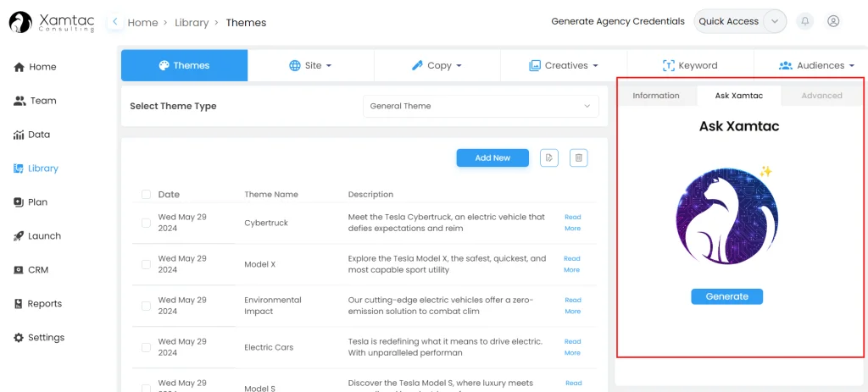The image size is (868, 392).
Task: Click the notification bell icon
Action: tap(804, 21)
